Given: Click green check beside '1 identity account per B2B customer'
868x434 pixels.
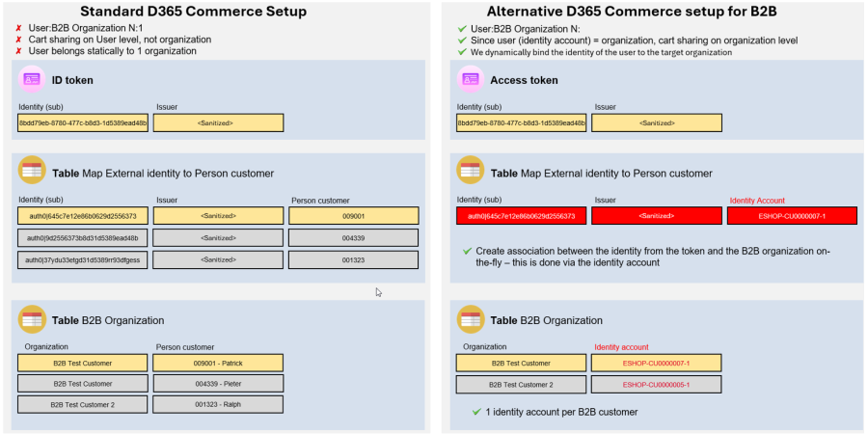Looking at the screenshot, I should 476,411.
